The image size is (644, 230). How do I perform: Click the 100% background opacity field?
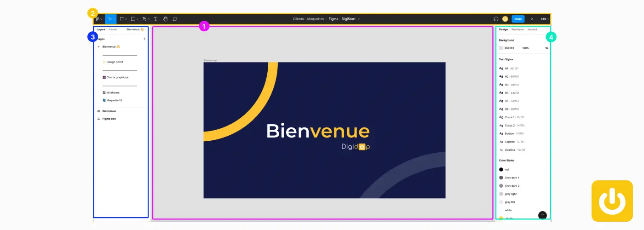pyautogui.click(x=525, y=48)
